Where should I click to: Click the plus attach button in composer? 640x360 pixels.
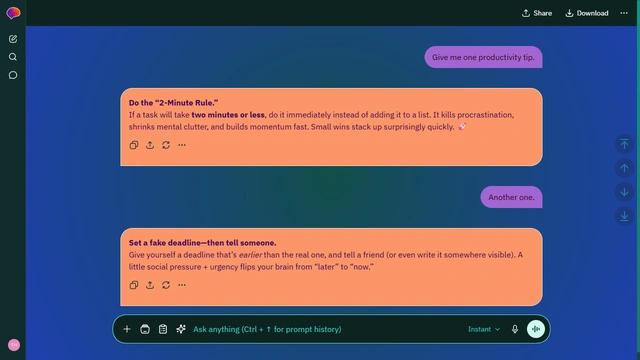127,329
